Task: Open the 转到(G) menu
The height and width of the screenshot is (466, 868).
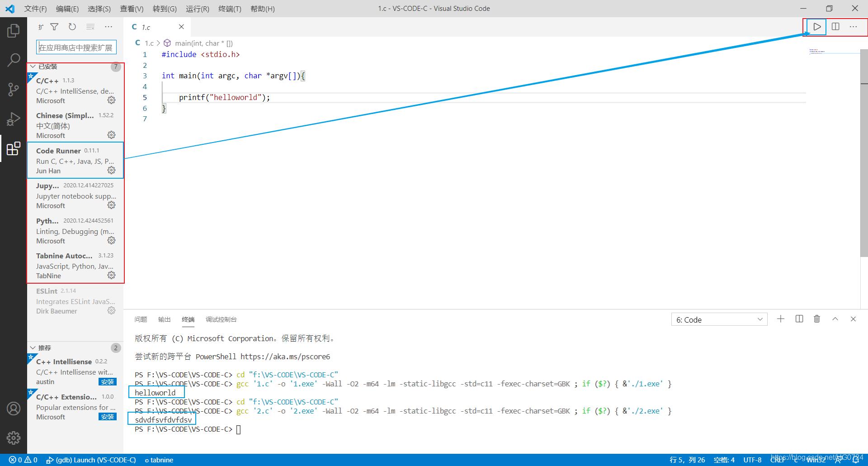Action: [165, 9]
